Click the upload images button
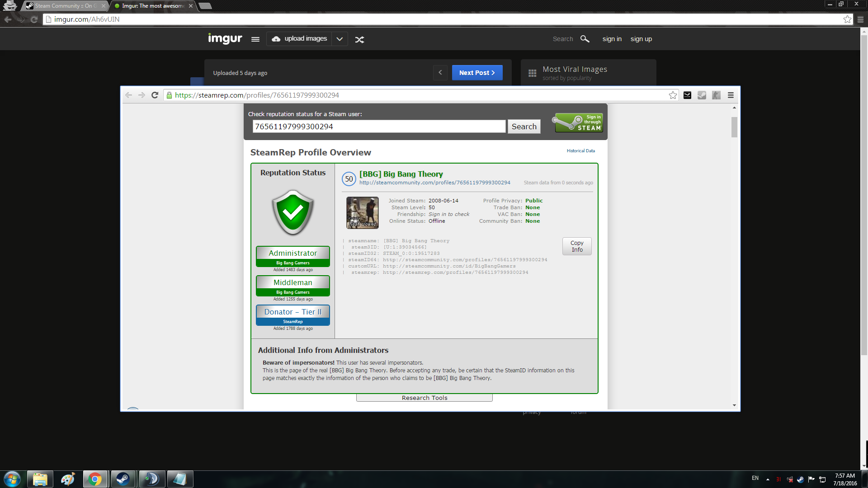The width and height of the screenshot is (868, 488). [299, 39]
